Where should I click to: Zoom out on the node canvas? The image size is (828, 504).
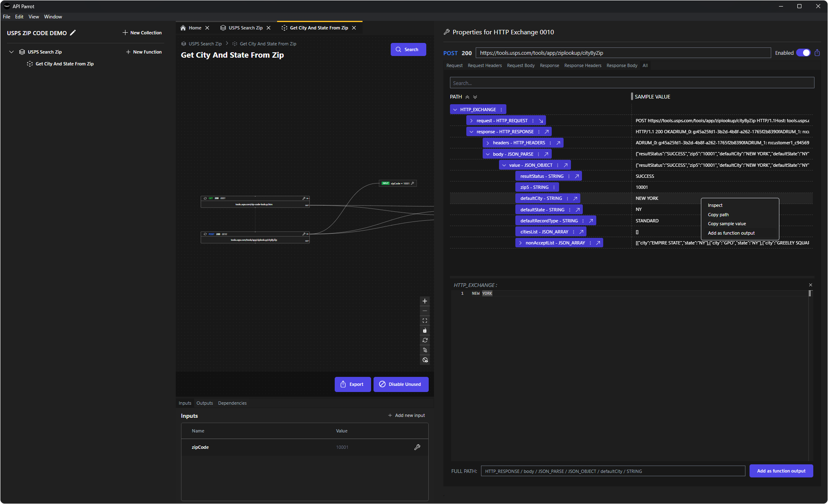(425, 311)
